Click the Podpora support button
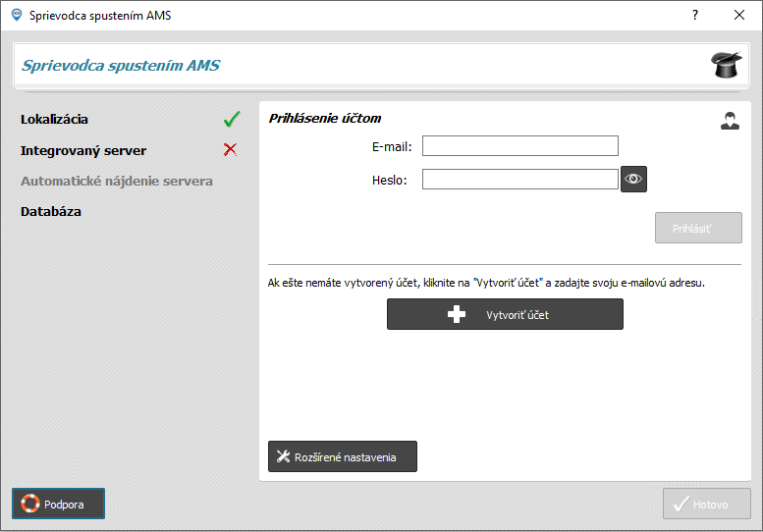 coord(58,504)
